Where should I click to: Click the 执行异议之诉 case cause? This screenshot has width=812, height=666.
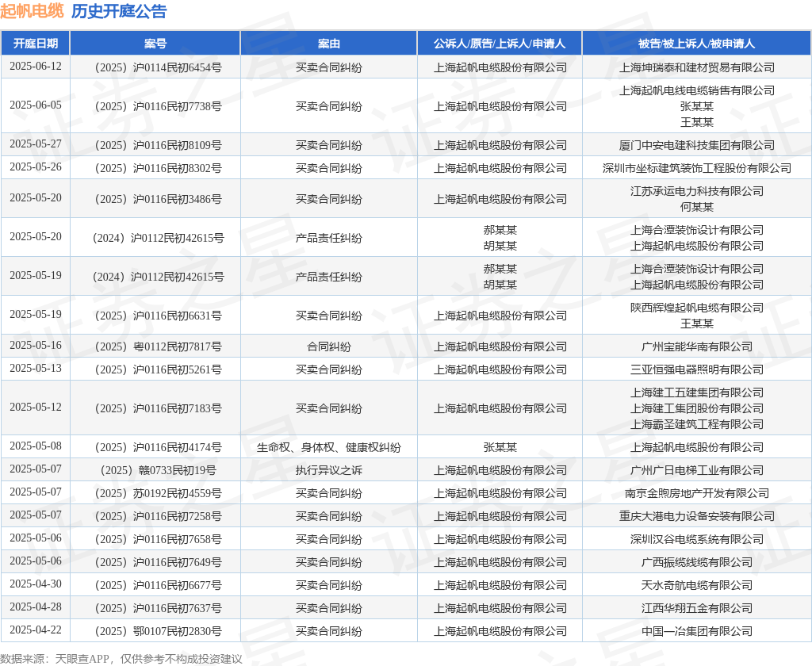click(329, 469)
